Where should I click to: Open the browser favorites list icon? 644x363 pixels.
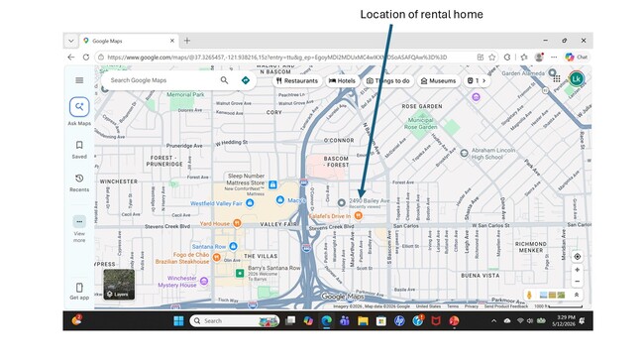pos(524,58)
